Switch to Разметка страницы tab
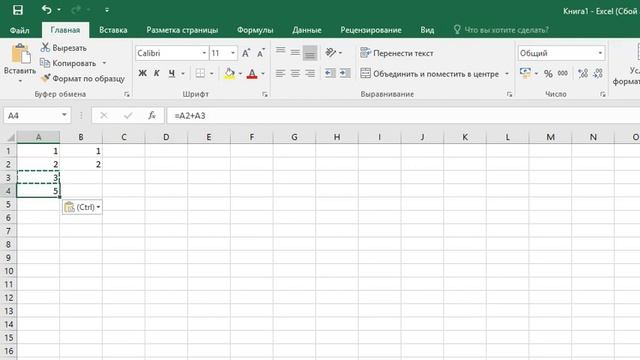This screenshot has width=640, height=360. point(182,30)
